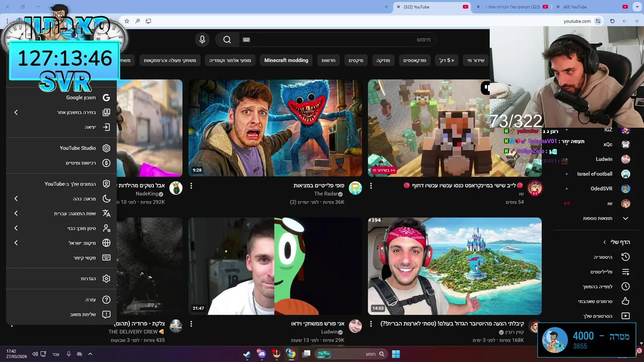Select the Minecraft modding filter chip
This screenshot has width=644, height=362.
(286, 60)
